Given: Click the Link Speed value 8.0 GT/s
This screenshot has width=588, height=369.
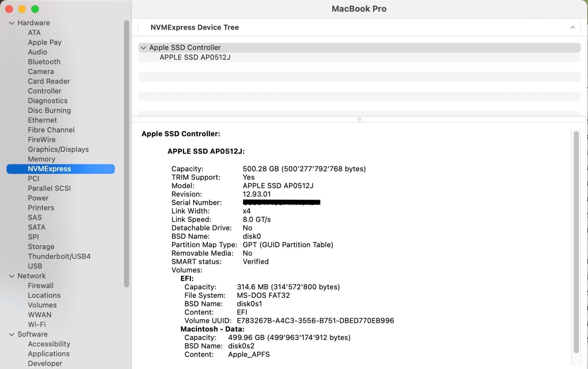Looking at the screenshot, I should tap(257, 220).
